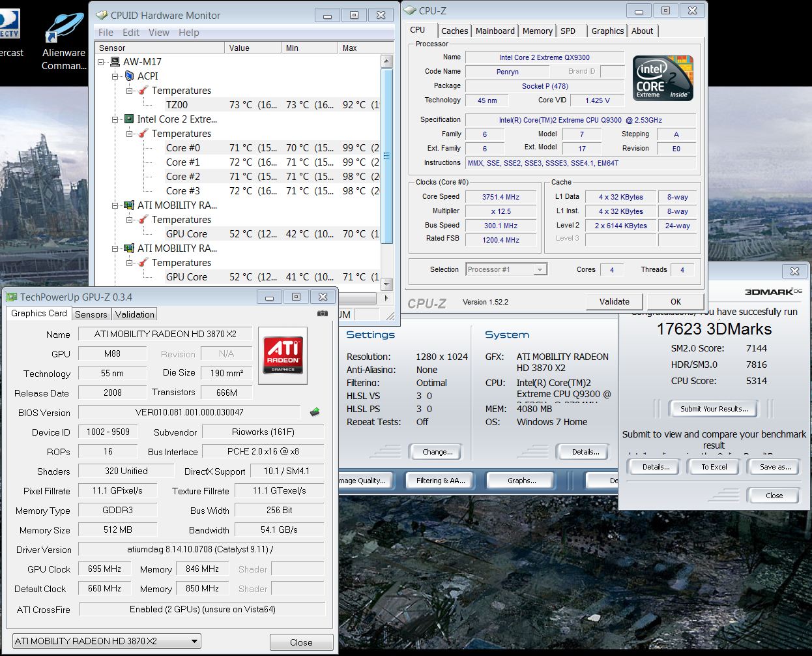
Task: Click Save as in 3DMark results
Action: point(776,467)
